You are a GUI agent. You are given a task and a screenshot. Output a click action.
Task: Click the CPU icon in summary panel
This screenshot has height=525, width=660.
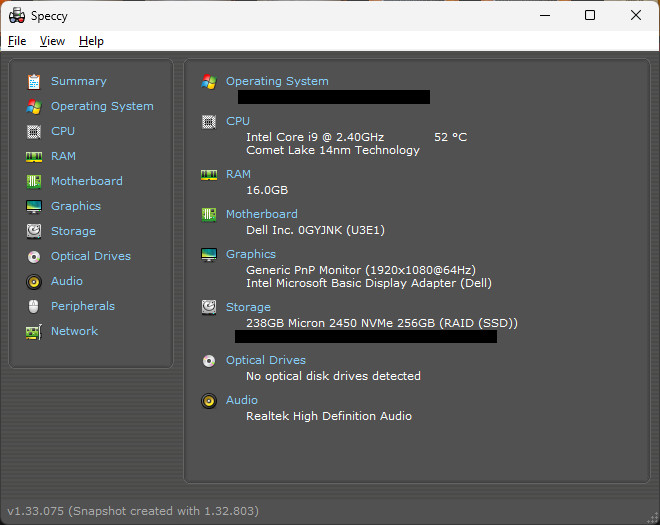click(x=209, y=122)
